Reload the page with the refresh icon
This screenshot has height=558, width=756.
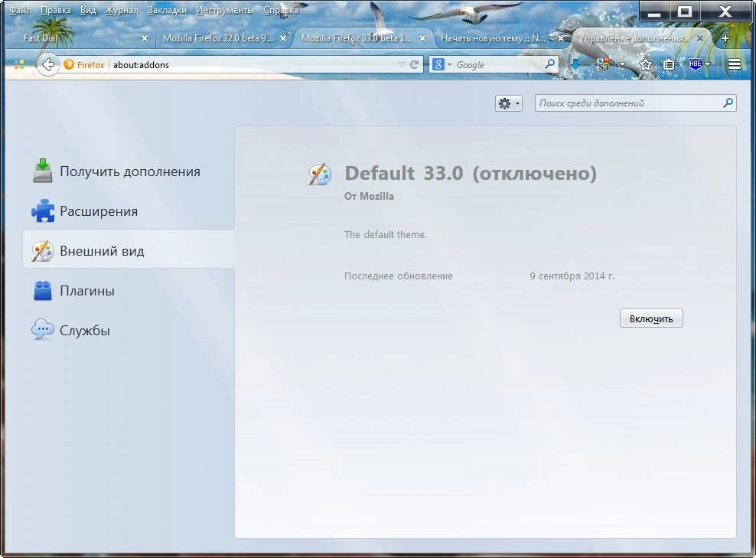(x=414, y=64)
